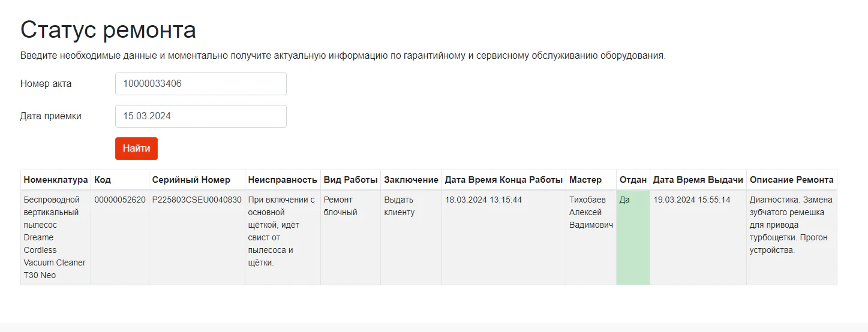
Task: Click the Ремонт блочный cell
Action: click(351, 237)
